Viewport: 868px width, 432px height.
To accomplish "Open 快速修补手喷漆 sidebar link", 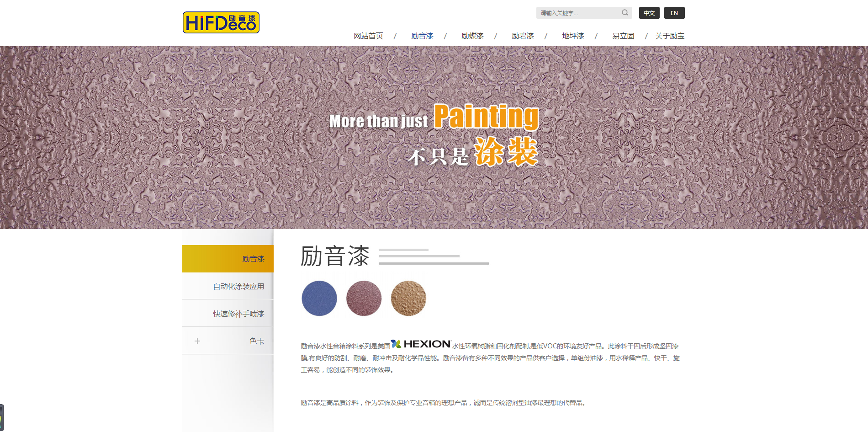I will click(238, 314).
